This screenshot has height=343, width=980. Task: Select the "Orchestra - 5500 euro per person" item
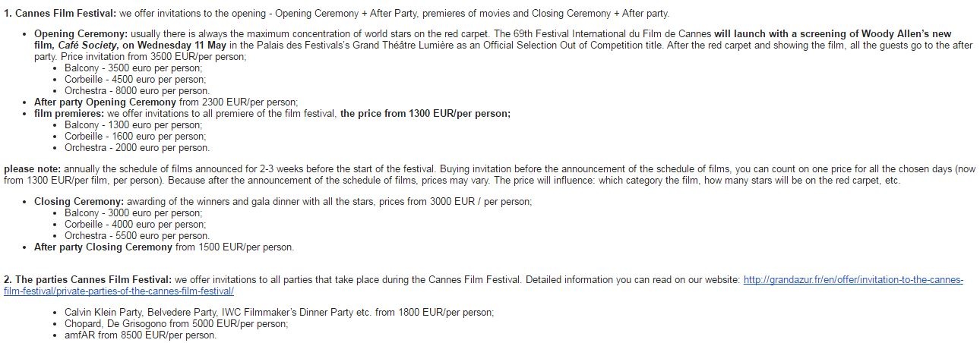pyautogui.click(x=137, y=236)
